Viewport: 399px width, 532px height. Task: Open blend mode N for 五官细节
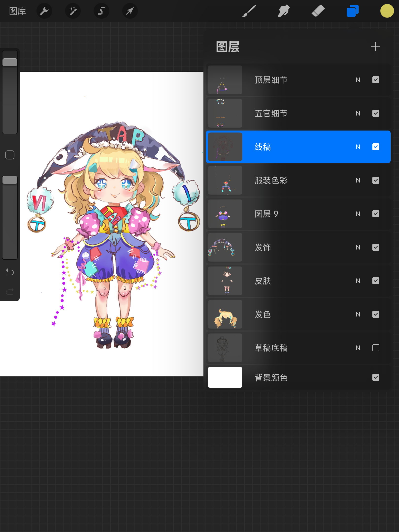coord(358,113)
